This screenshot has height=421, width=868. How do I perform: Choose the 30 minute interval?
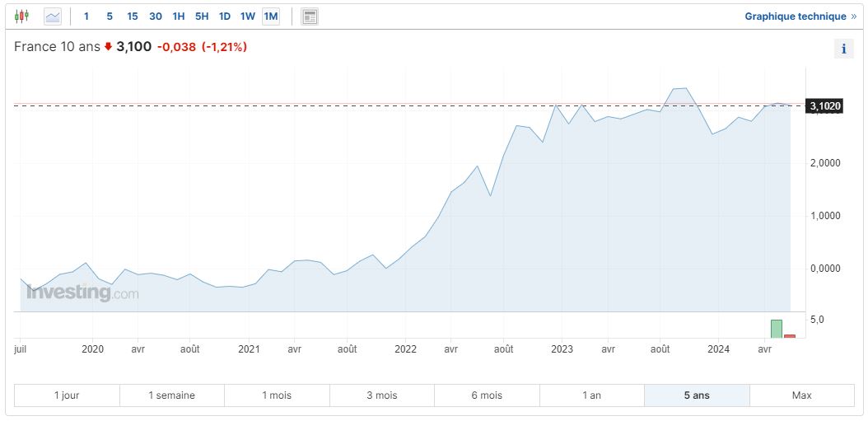156,16
